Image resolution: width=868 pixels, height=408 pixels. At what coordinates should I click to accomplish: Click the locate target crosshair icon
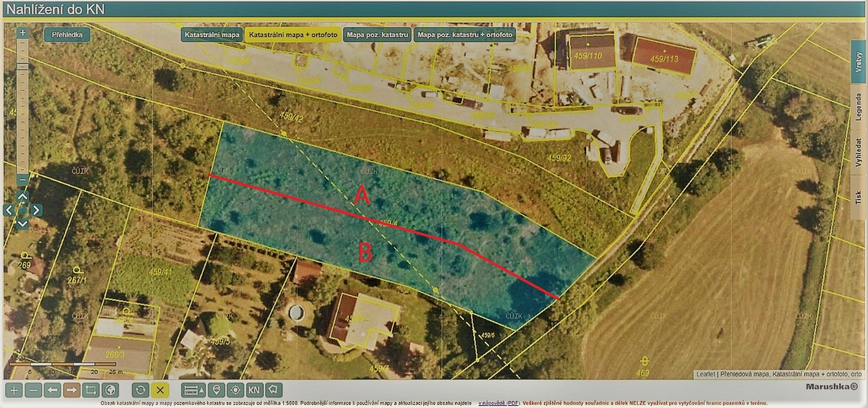pyautogui.click(x=235, y=390)
